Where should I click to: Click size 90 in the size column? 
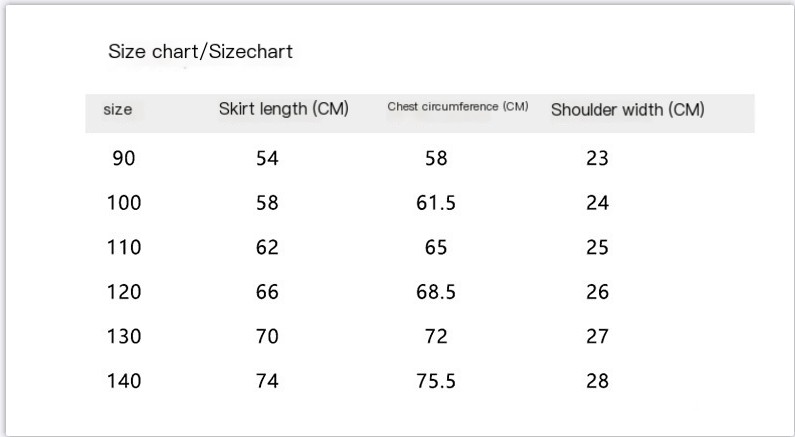[124, 158]
